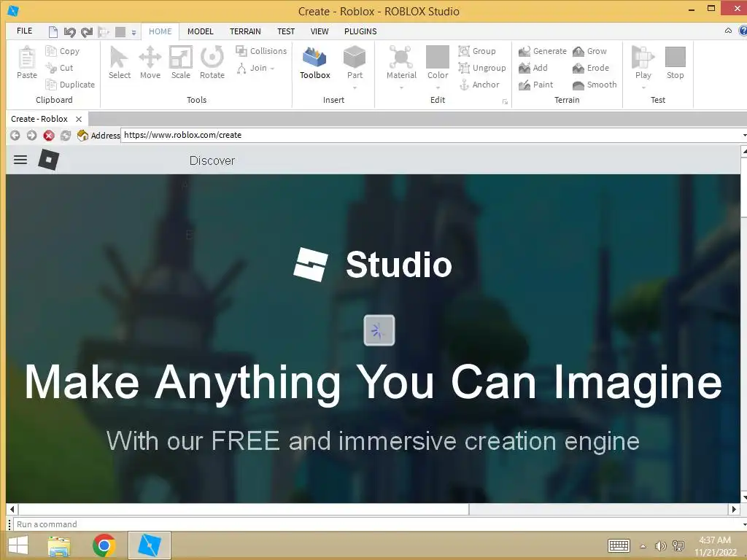Choose the Rotate tool
747x560 pixels.
pos(212,63)
